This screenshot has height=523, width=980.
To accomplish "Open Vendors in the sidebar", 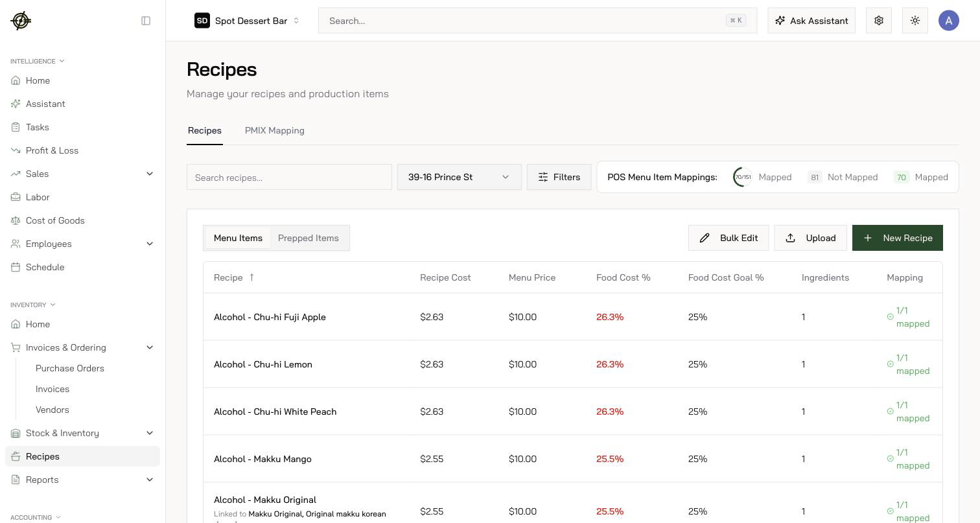I will pos(52,410).
